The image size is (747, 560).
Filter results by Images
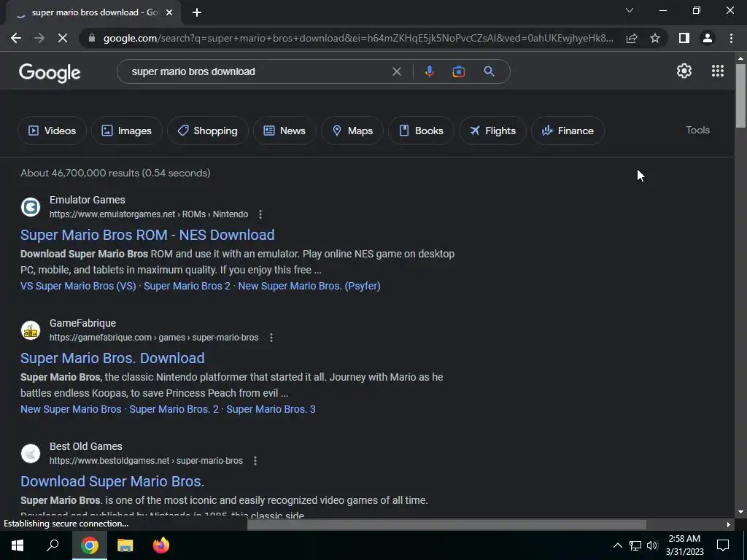pos(127,131)
